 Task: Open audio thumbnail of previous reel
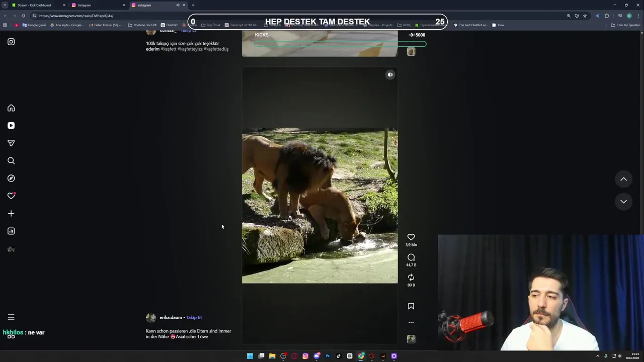pos(411,52)
